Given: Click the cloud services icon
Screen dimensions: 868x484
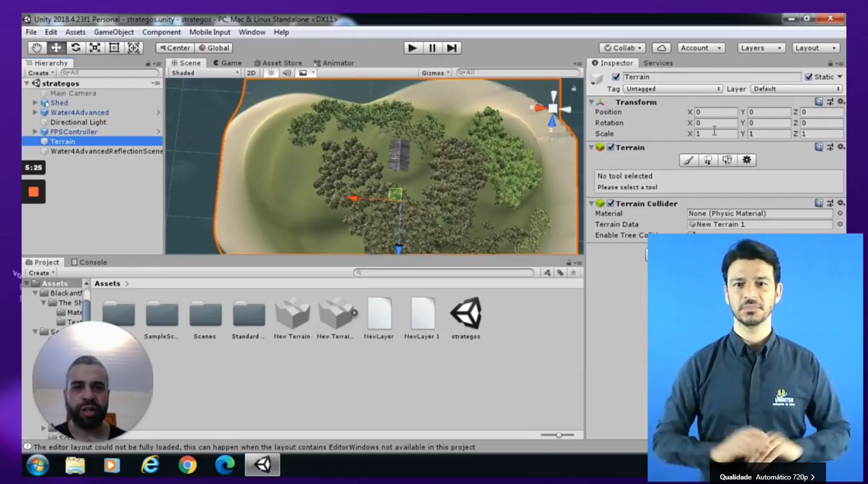Looking at the screenshot, I should 661,48.
